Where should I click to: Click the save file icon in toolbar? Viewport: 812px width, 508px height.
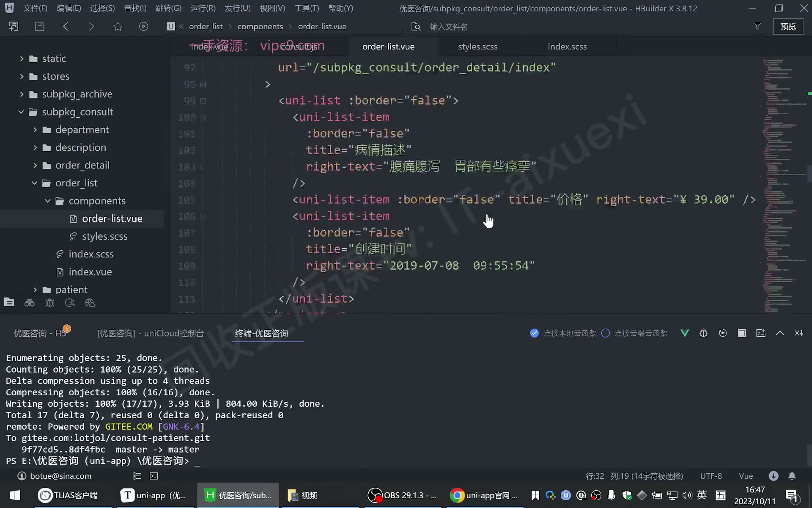tap(39, 26)
